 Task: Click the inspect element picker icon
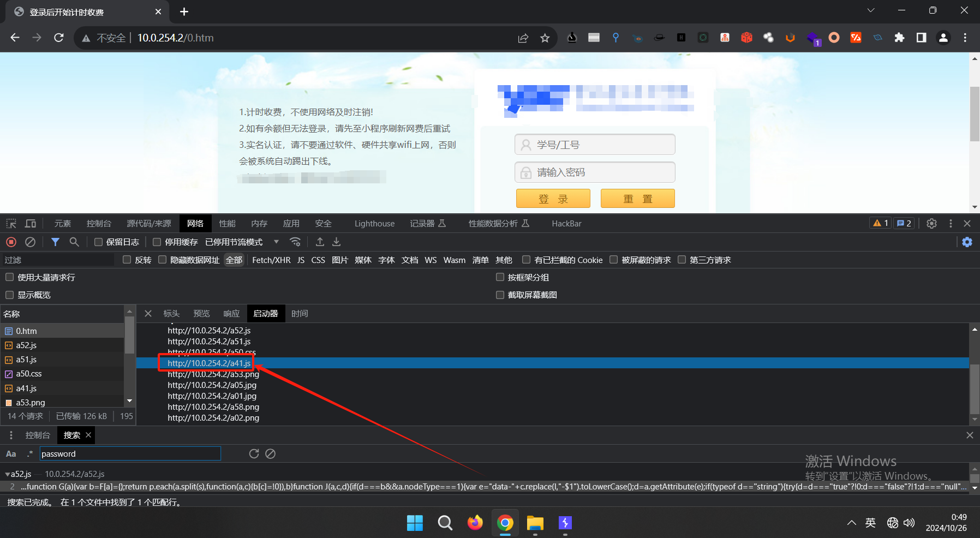coord(11,224)
